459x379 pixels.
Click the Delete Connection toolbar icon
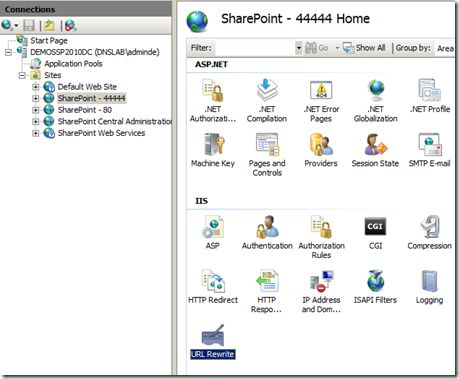click(x=70, y=25)
